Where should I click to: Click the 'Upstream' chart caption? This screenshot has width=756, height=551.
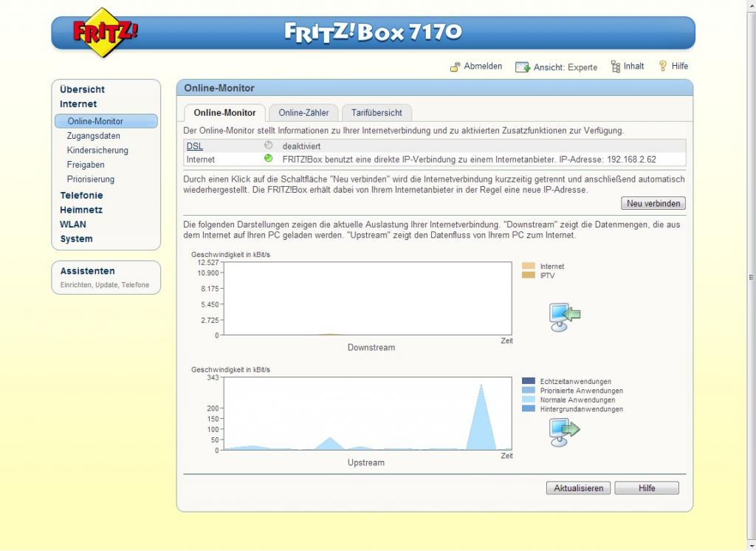point(366,462)
